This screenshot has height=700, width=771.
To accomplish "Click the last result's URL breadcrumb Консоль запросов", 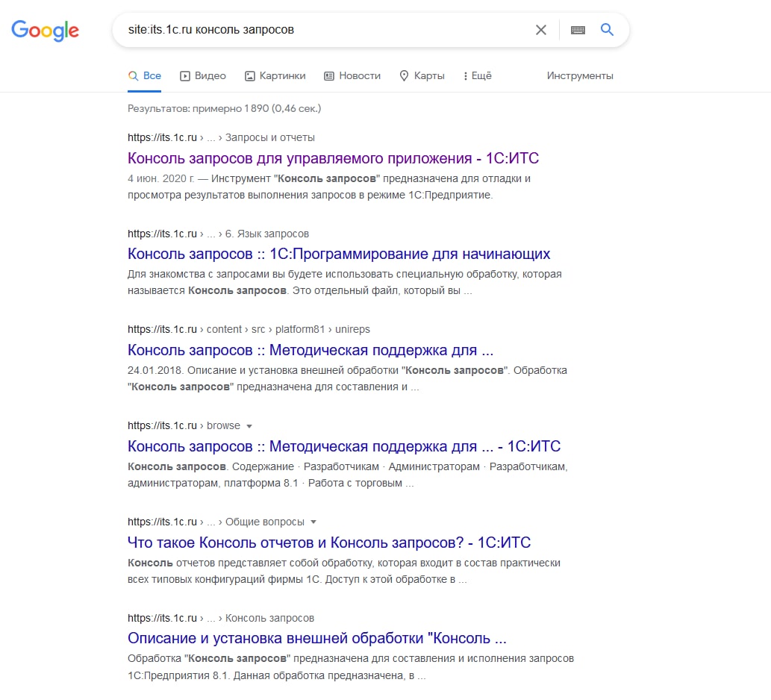I will coord(269,619).
